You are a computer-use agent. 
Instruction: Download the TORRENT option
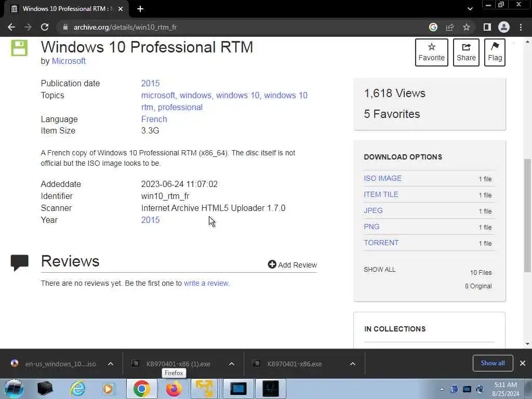(x=381, y=243)
